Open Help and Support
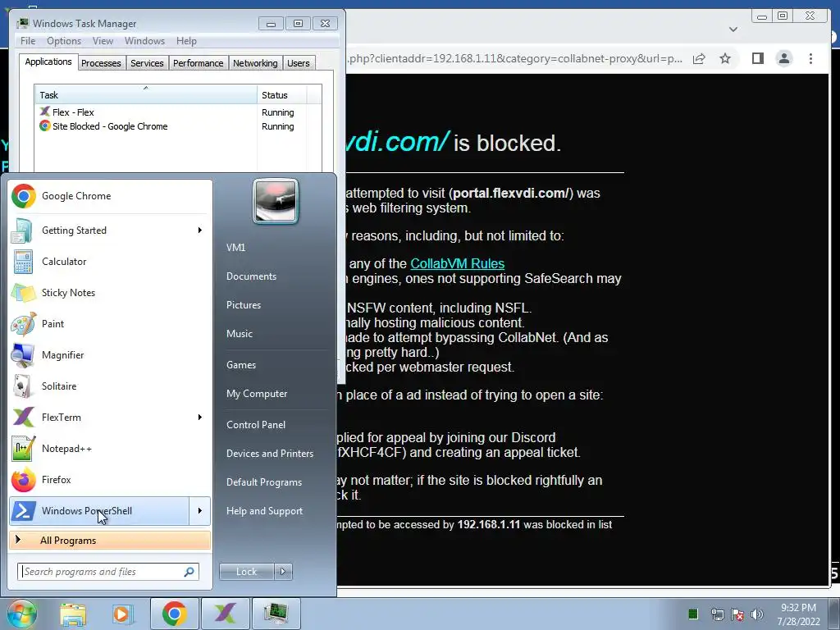Viewport: 840px width, 630px height. (264, 511)
